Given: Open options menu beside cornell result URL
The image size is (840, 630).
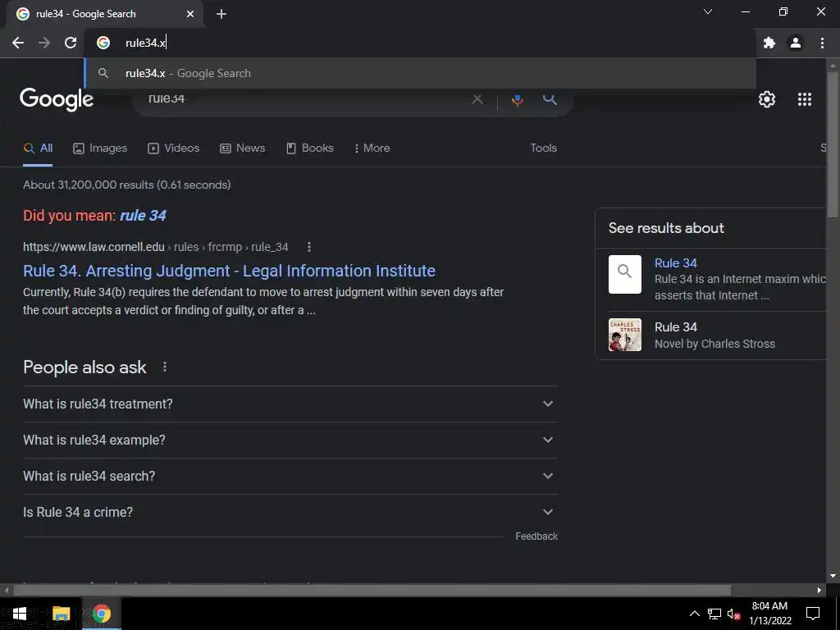Looking at the screenshot, I should coord(309,247).
